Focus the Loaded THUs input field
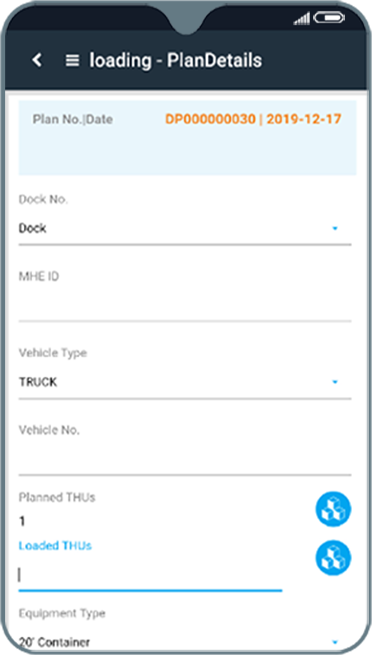The image size is (372, 655). coord(150,576)
